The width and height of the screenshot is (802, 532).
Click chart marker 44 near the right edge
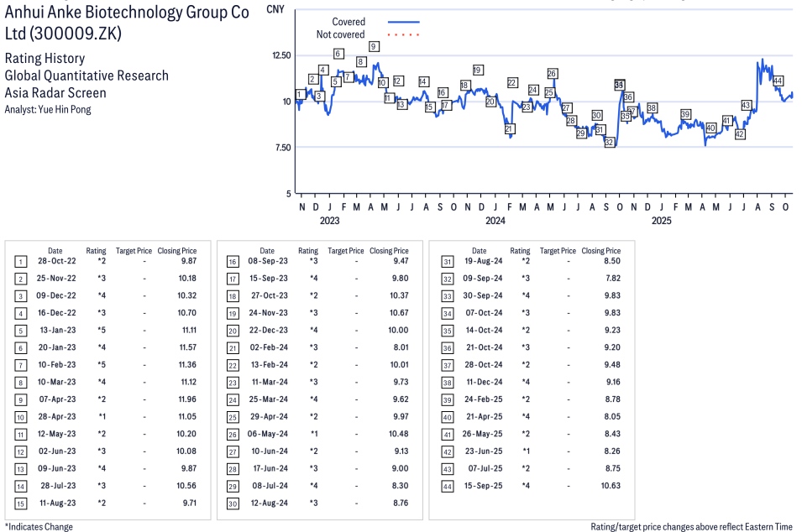(778, 81)
